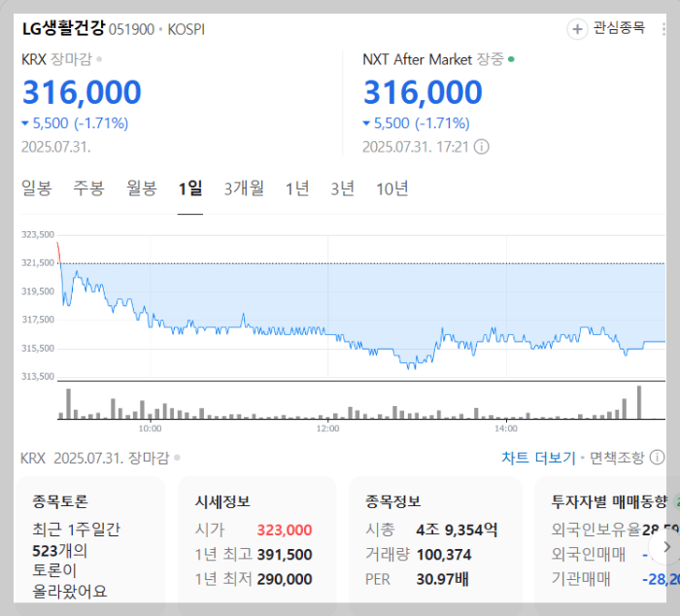Image resolution: width=680 pixels, height=616 pixels.
Task: Select the 1일 chart tab
Action: (190, 188)
